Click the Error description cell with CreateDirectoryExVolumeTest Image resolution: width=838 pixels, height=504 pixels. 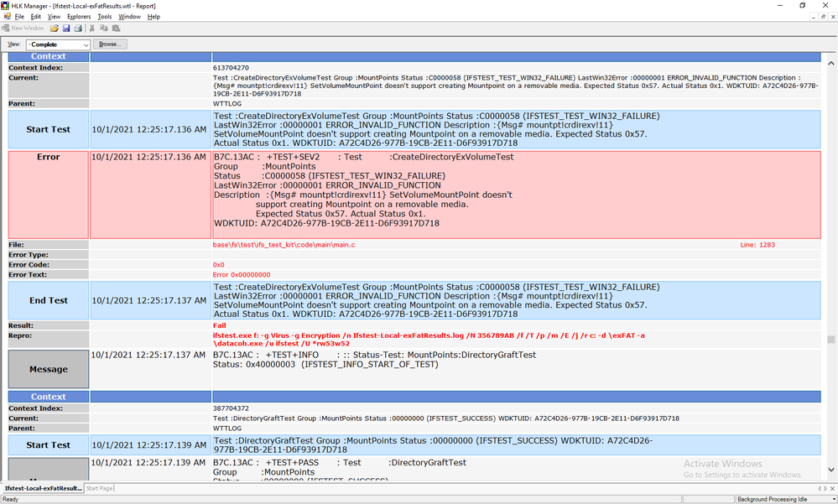coord(517,195)
